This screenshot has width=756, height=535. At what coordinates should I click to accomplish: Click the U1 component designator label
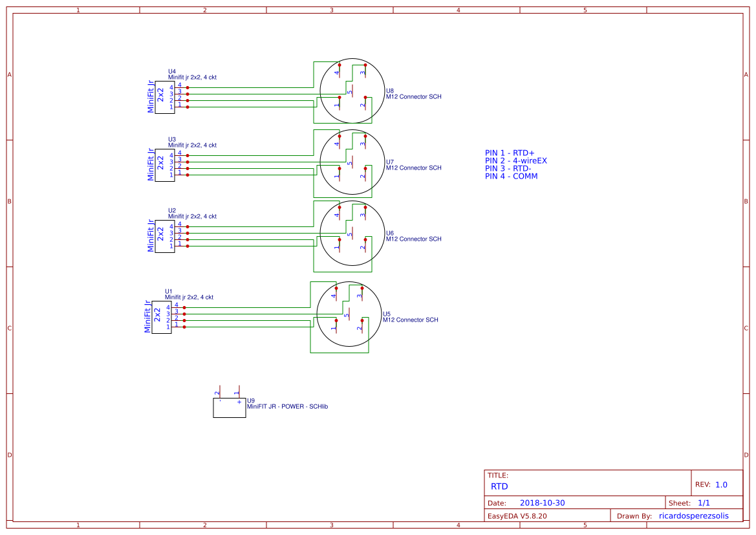click(169, 292)
